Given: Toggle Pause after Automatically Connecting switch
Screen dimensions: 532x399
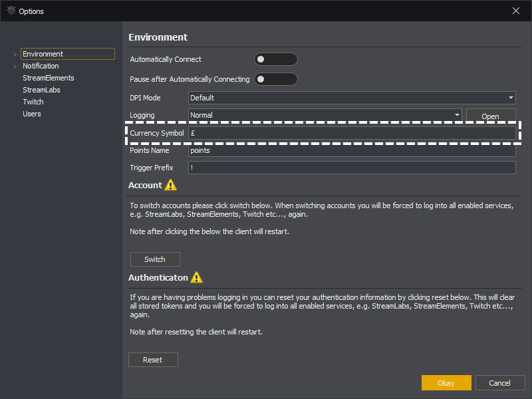Looking at the screenshot, I should (x=276, y=79).
